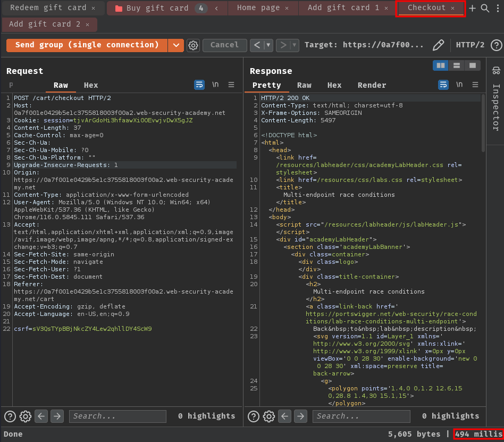
Task: Select the Raw tab in Response panel
Action: coord(304,85)
